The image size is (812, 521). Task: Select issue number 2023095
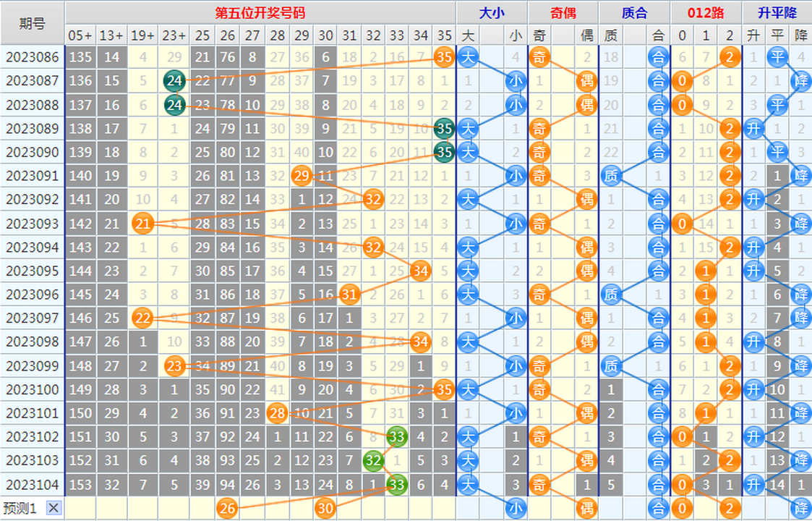32,271
